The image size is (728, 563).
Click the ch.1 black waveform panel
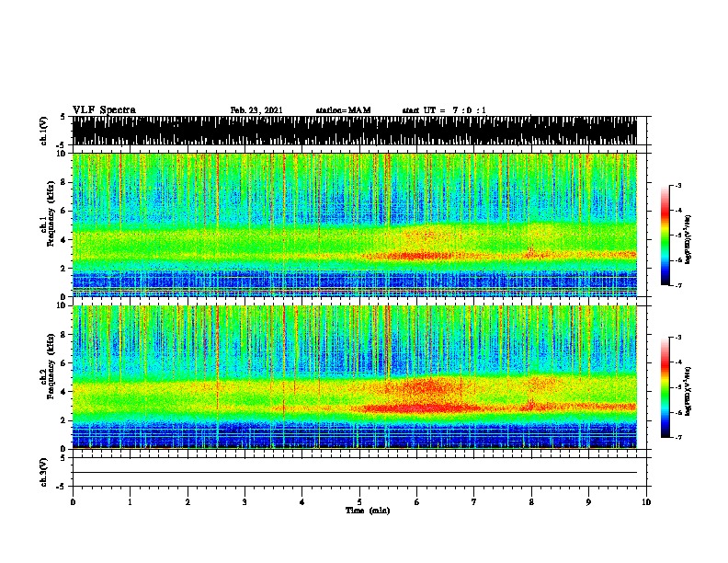point(355,131)
